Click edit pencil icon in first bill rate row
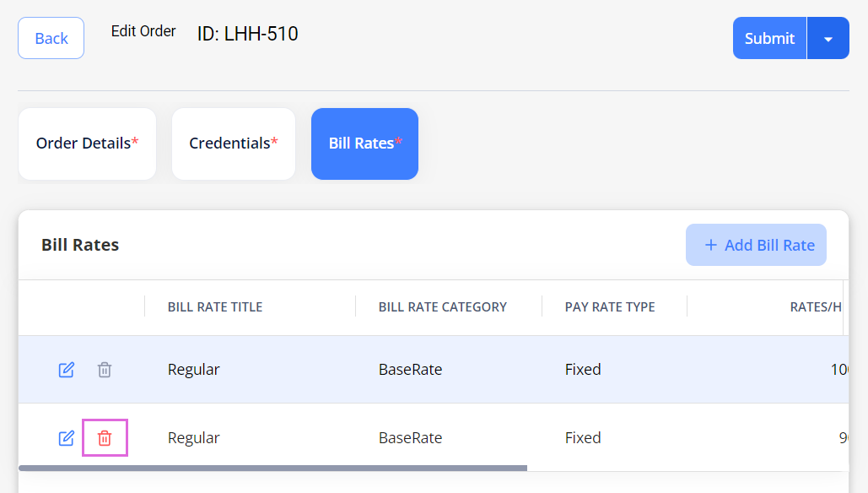 tap(66, 370)
